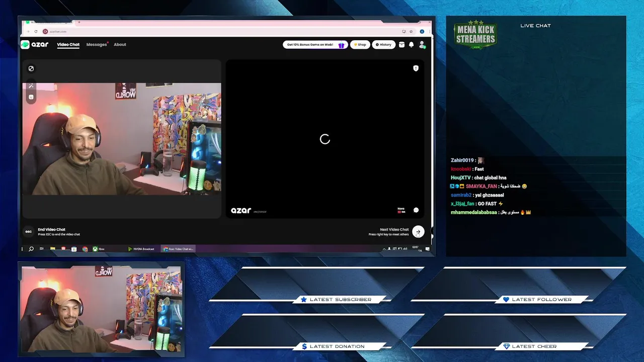Click the LIVE CHAT heading
The width and height of the screenshot is (644, 362).
(x=535, y=26)
